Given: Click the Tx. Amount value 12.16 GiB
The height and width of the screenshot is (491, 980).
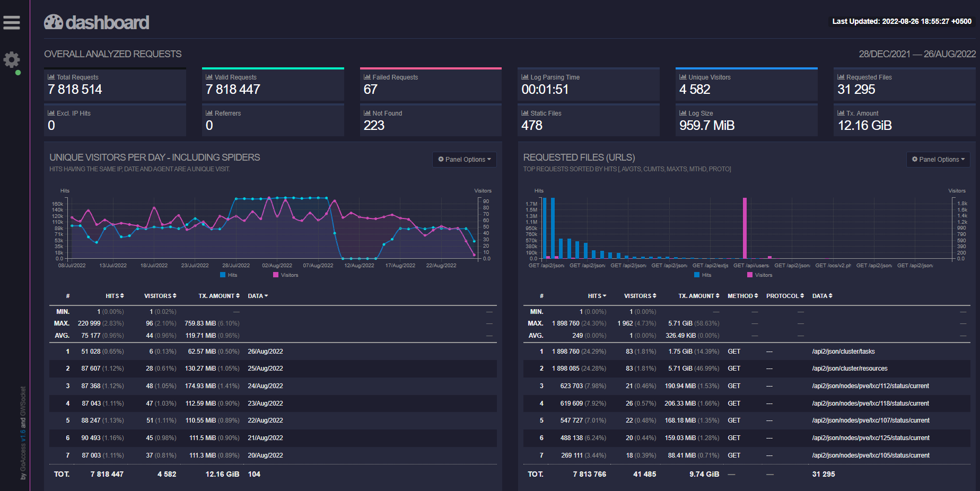Looking at the screenshot, I should tap(864, 126).
